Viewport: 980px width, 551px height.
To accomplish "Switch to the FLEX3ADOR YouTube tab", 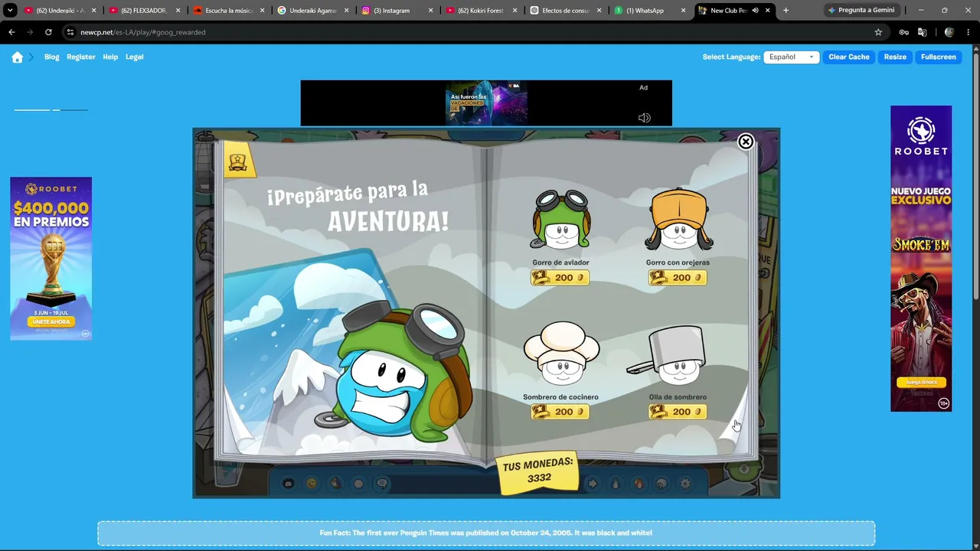I will [145, 11].
